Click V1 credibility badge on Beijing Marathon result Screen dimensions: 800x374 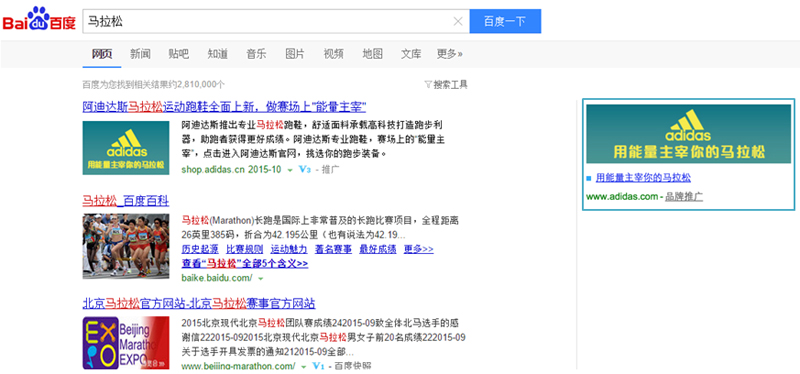pyautogui.click(x=318, y=366)
